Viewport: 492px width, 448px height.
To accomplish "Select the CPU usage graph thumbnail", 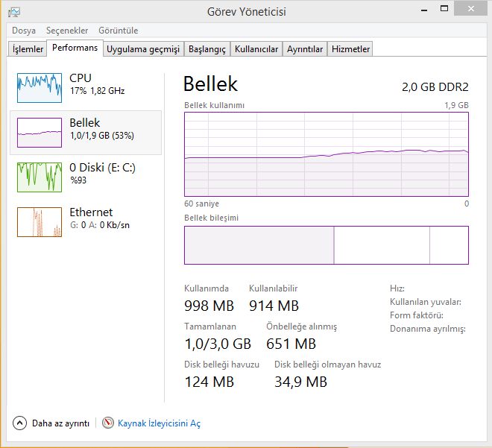I will click(x=40, y=87).
